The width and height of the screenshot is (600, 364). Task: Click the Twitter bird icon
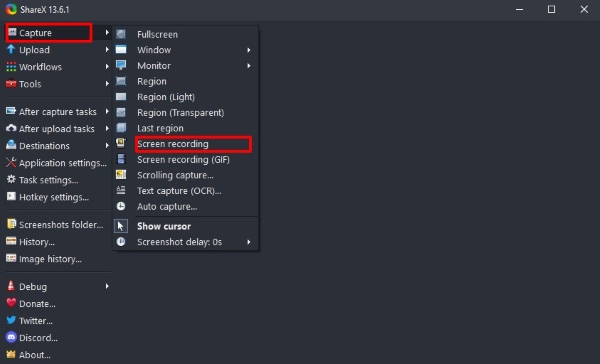tap(11, 320)
